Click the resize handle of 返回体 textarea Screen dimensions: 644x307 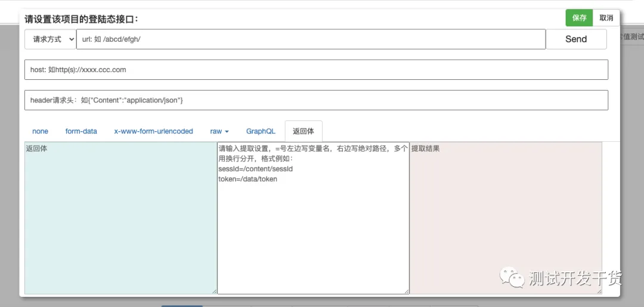coord(214,292)
